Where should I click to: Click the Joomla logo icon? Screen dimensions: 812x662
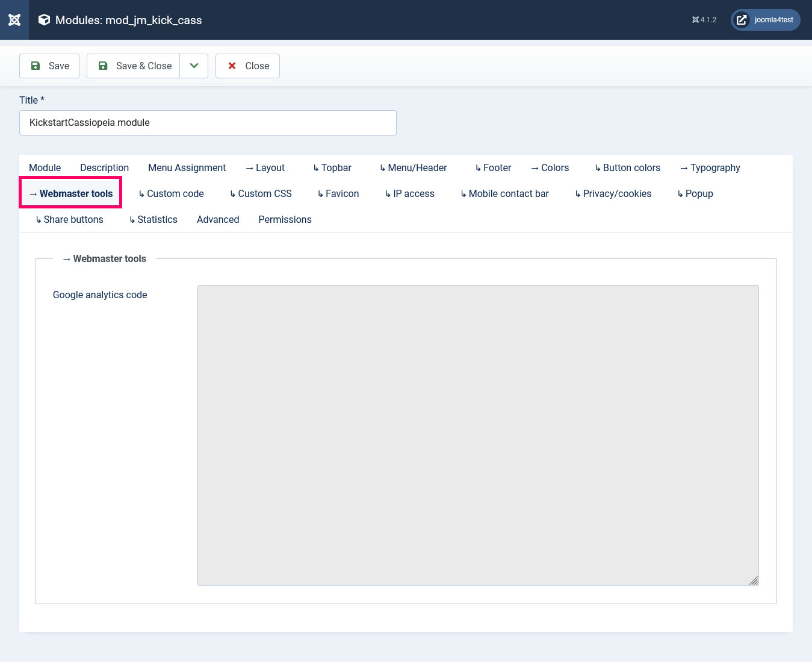pos(14,20)
